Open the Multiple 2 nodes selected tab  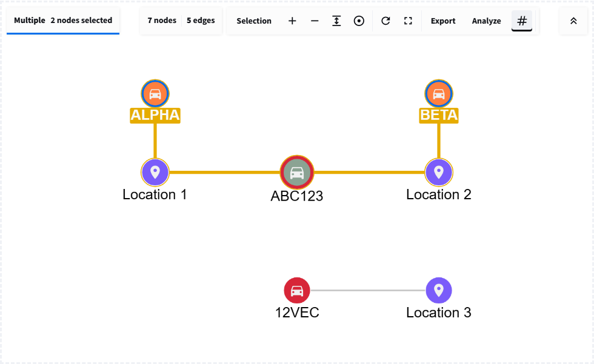point(63,21)
